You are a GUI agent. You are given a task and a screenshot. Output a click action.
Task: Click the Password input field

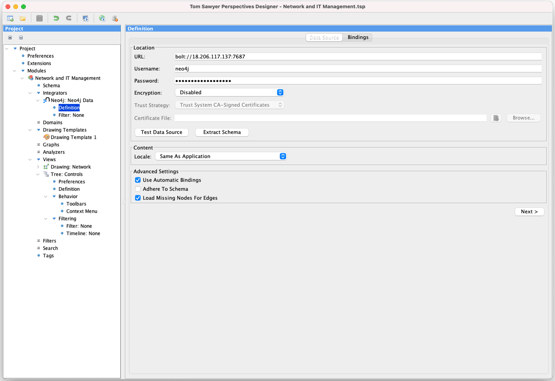358,81
